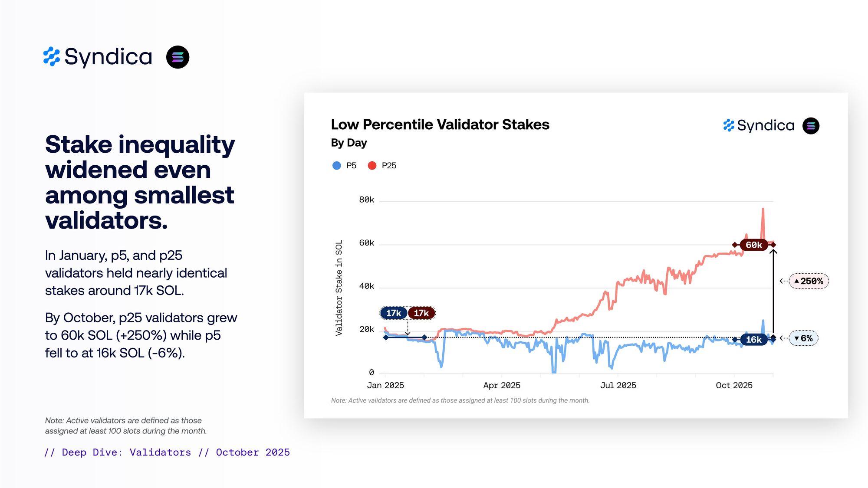868x488 pixels.
Task: Click the Jan 2025 x-axis label
Action: point(385,385)
